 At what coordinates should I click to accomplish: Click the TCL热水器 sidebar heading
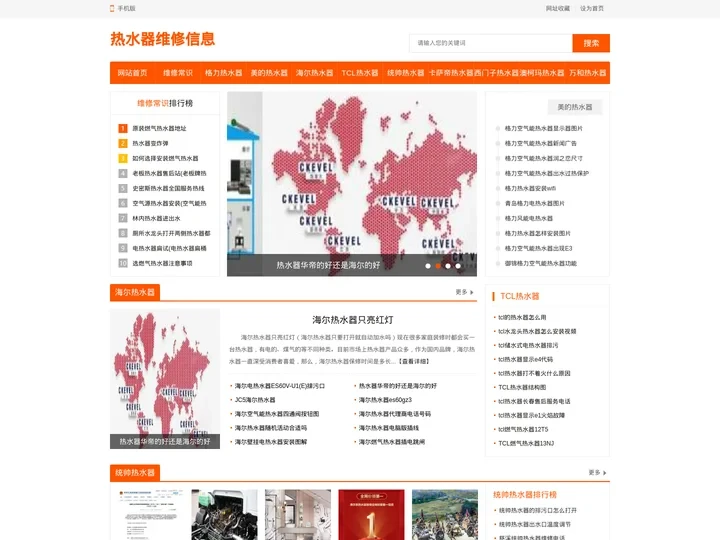point(519,296)
